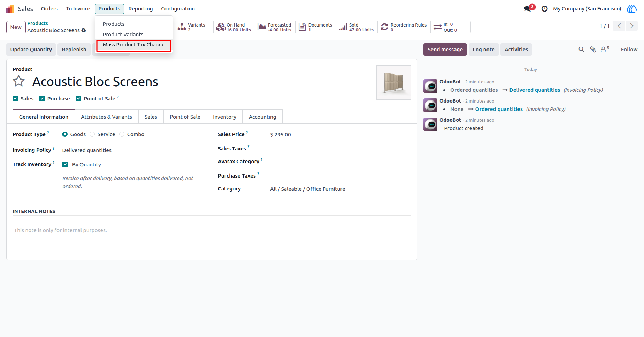Open the Variants stat button
This screenshot has height=337, width=644.
tap(193, 27)
